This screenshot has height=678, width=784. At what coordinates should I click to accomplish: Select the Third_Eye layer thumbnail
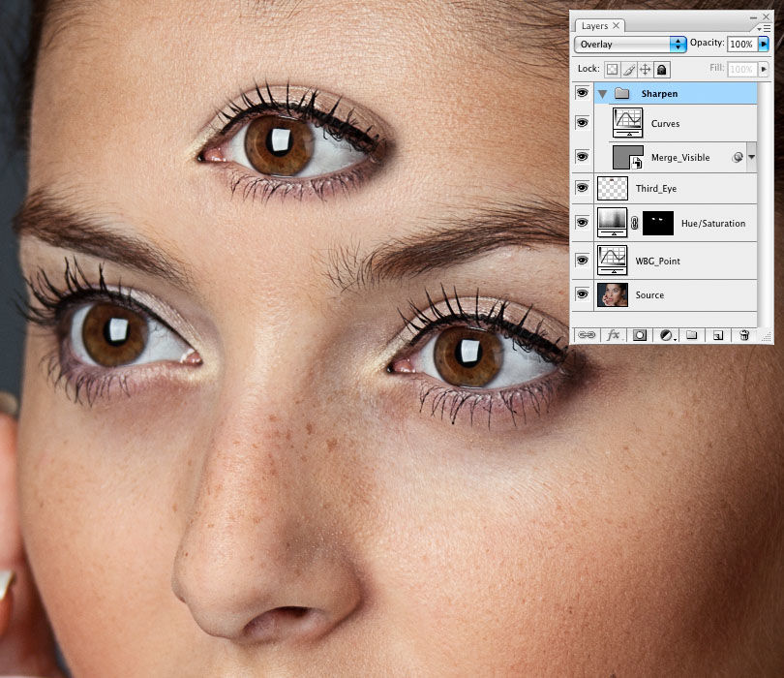613,189
